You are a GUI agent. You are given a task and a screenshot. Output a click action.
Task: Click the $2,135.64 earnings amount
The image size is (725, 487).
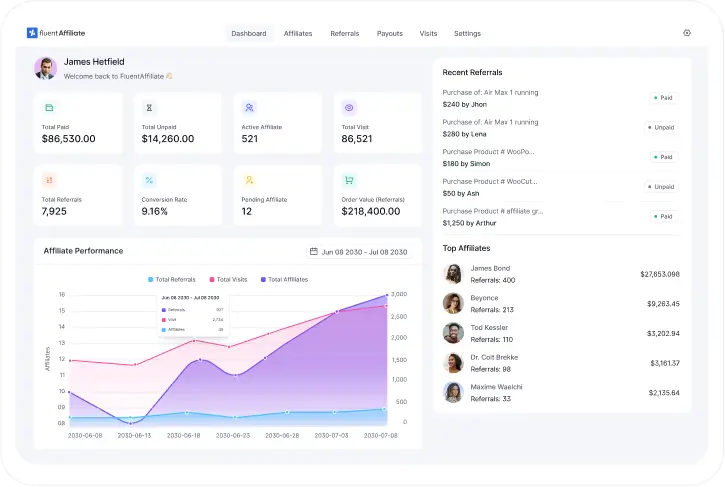pyautogui.click(x=664, y=393)
